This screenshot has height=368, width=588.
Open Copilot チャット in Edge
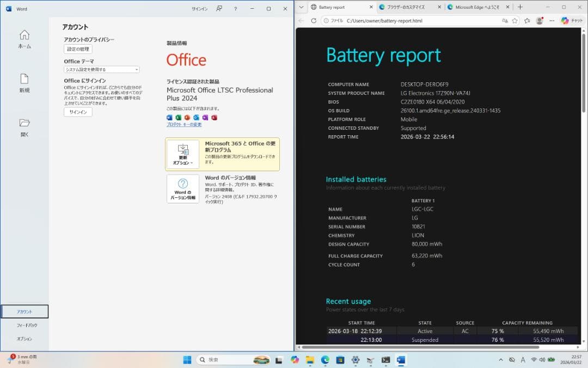(x=572, y=21)
